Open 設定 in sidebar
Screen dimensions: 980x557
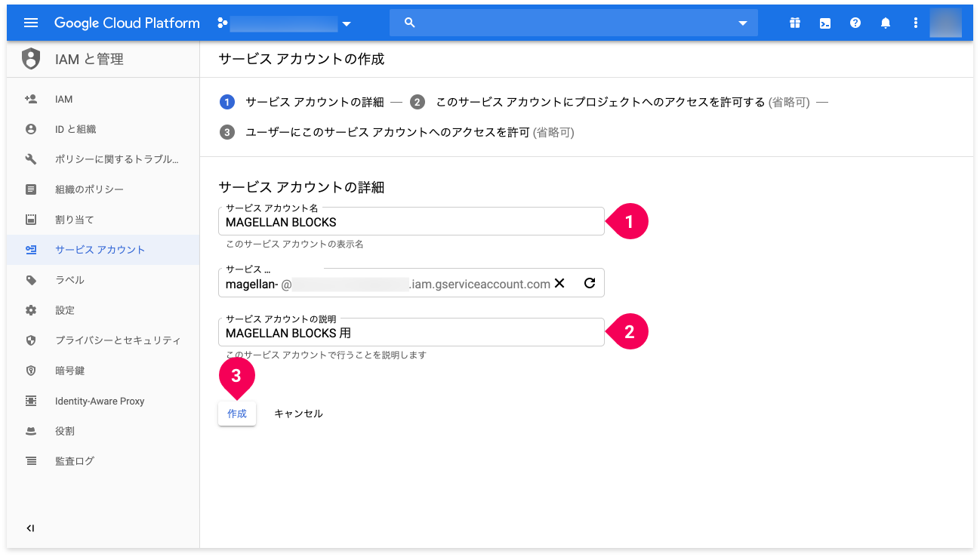103,310
